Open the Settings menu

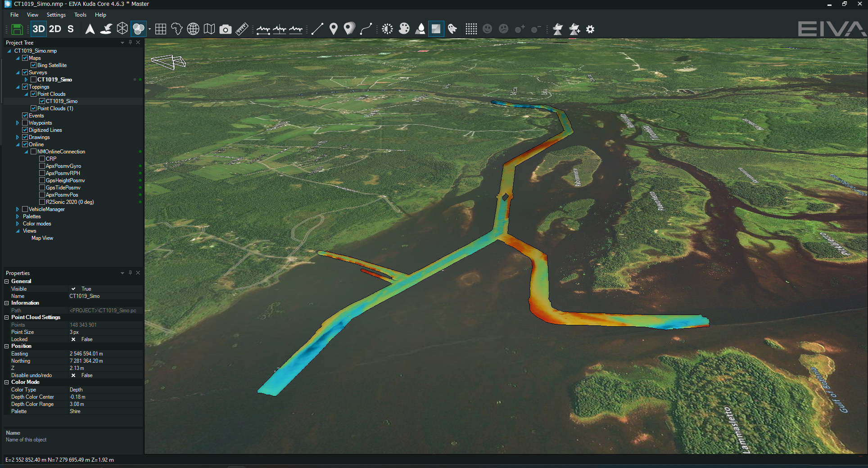(56, 15)
